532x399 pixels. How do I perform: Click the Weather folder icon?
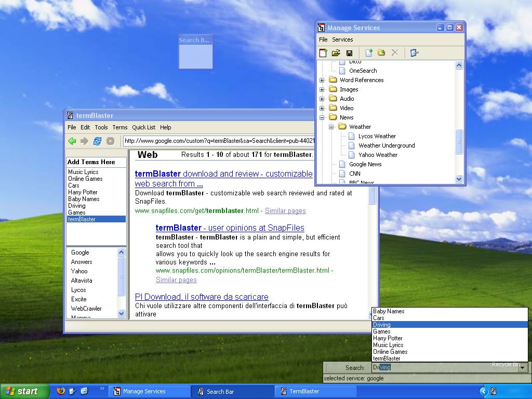(x=342, y=127)
